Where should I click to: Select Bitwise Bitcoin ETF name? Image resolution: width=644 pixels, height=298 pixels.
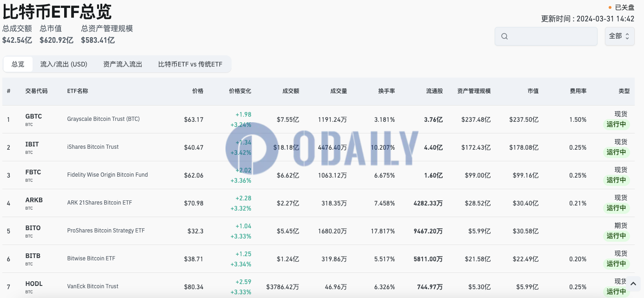91,258
